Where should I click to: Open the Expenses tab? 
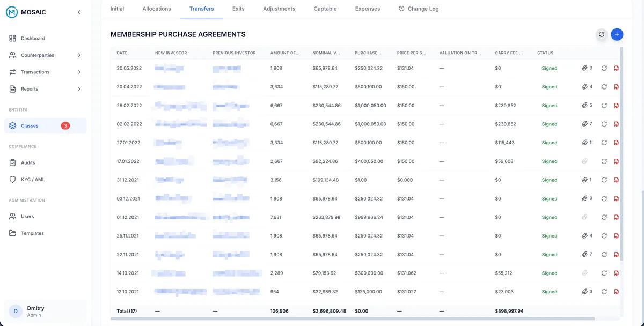tap(368, 9)
